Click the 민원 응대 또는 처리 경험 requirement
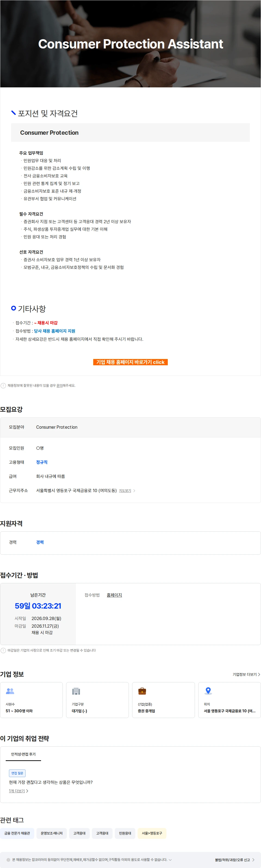Viewport: 261px width, 868px height. pyautogui.click(x=45, y=237)
